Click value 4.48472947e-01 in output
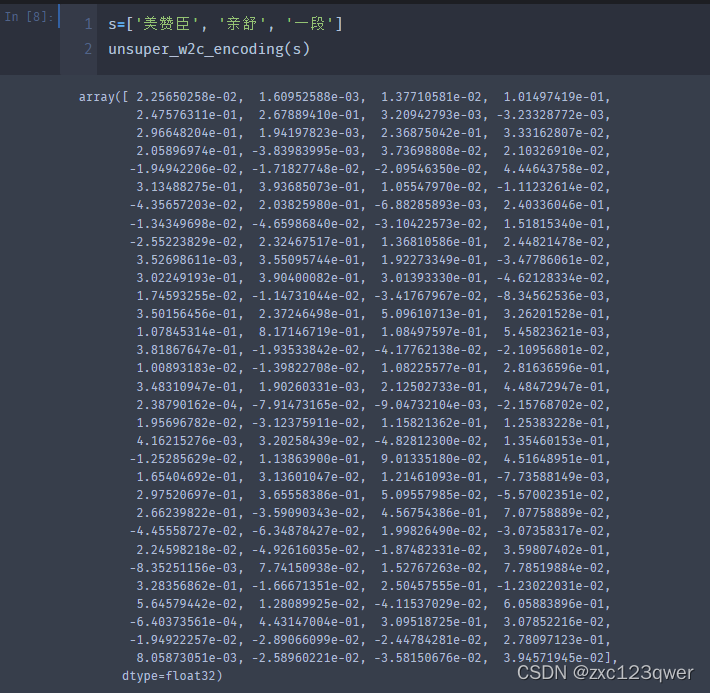Viewport: 710px width, 693px height. point(554,387)
